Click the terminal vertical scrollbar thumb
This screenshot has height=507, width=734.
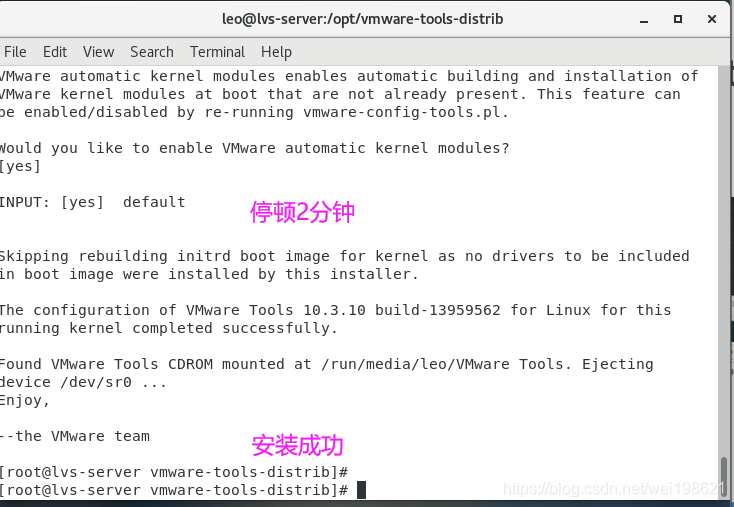(724, 477)
